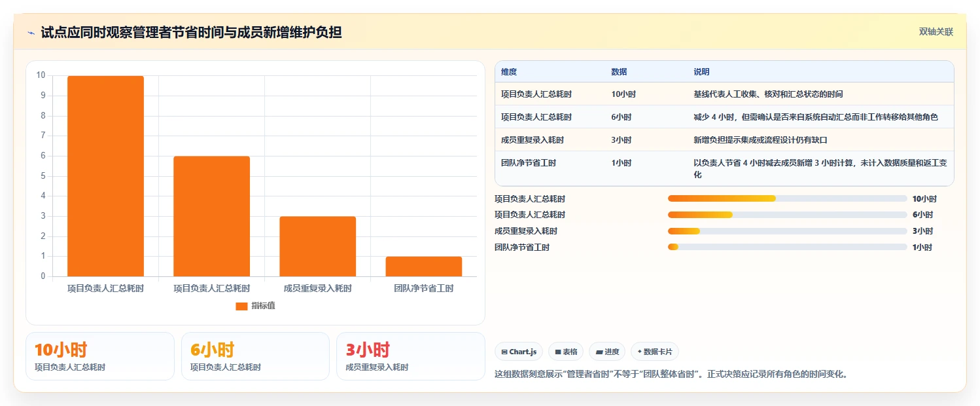Click the footer note starting 这组数据刻意展示
This screenshot has width=980, height=406.
click(x=671, y=375)
